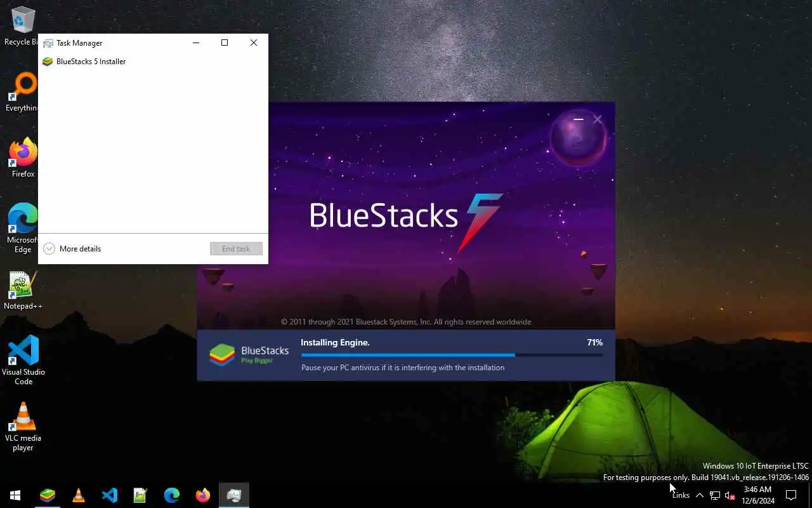
Task: Open the Microsoft Edge desktop icon
Action: click(x=23, y=228)
